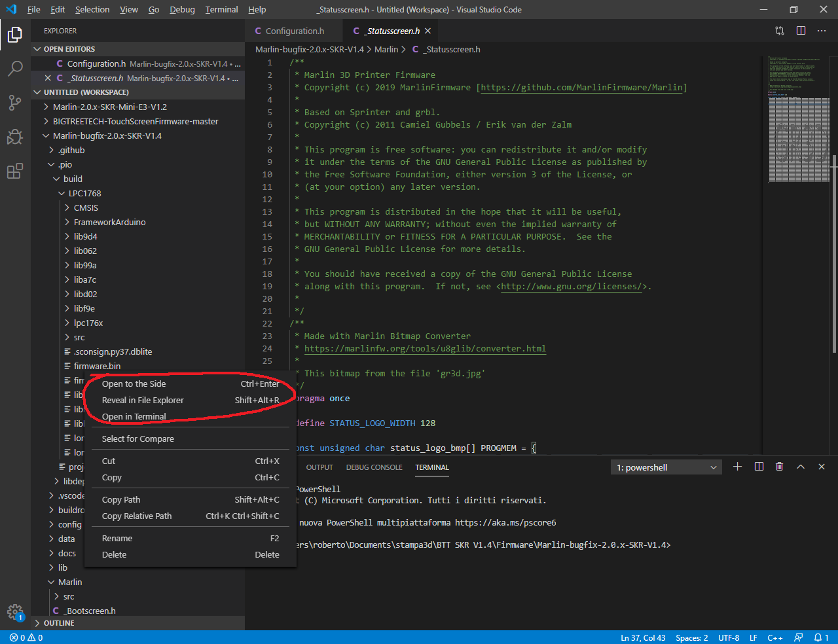The image size is (838, 644).
Task: Expand the CMSIS folder
Action: (x=86, y=207)
